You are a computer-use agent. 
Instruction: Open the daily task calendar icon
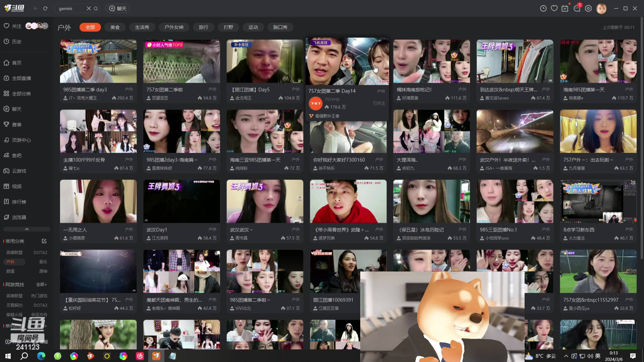point(565,8)
